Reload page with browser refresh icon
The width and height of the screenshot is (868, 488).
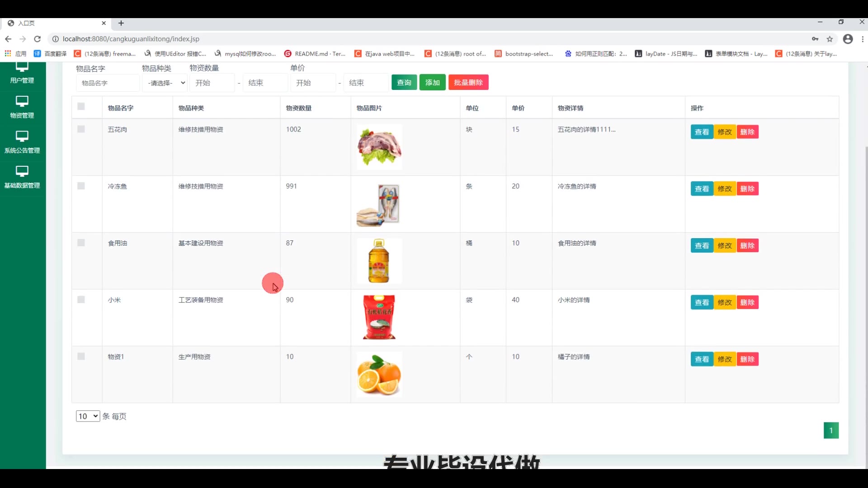click(x=38, y=39)
